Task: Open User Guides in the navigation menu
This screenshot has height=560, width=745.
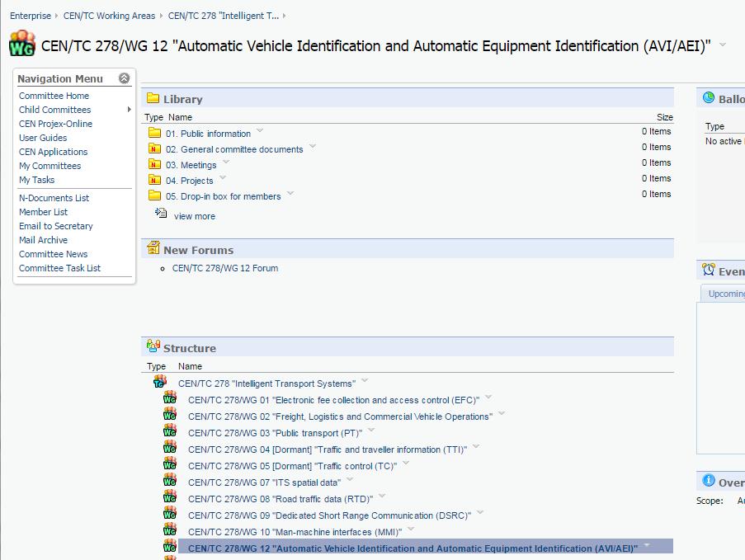Action: (x=43, y=138)
